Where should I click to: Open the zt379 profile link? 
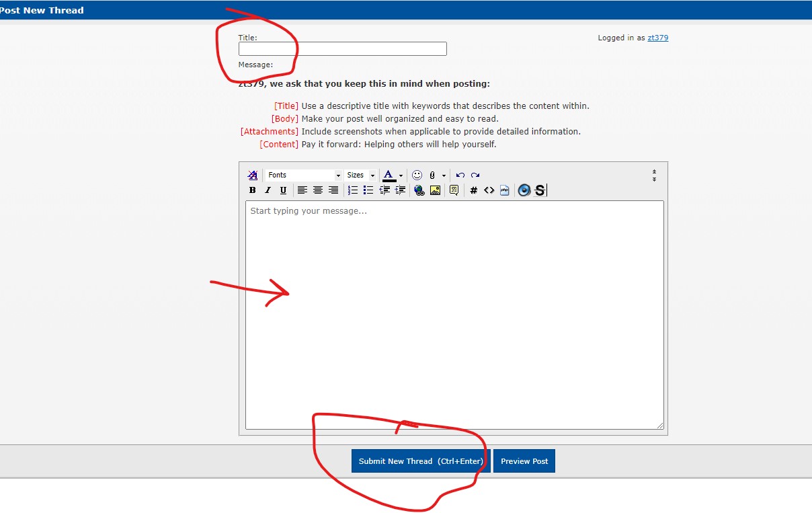tap(657, 38)
